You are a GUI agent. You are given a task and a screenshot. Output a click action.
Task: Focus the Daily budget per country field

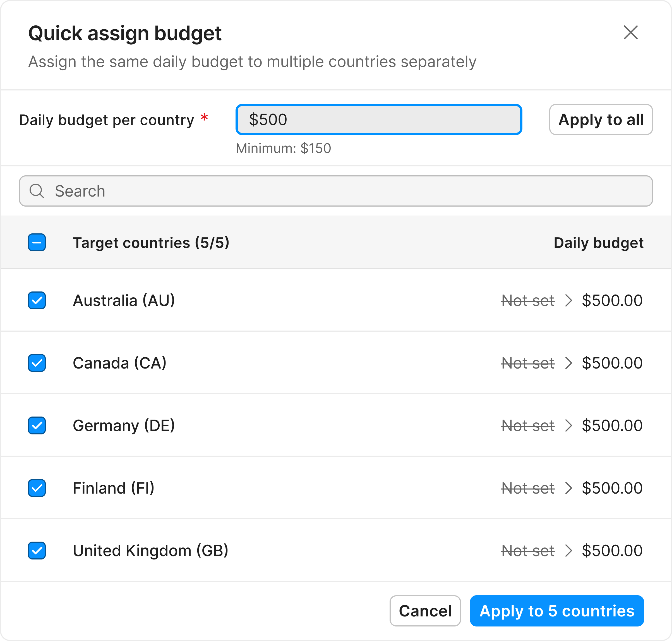(378, 119)
